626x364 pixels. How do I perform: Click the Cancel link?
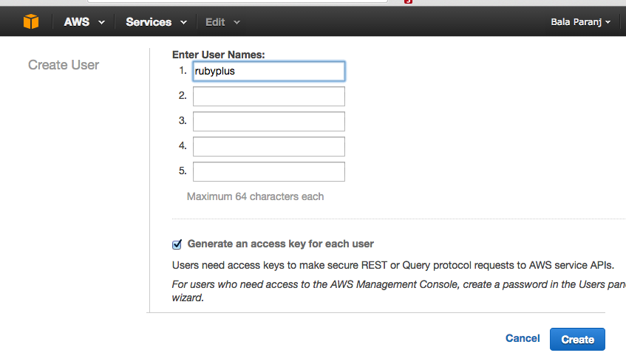point(523,338)
